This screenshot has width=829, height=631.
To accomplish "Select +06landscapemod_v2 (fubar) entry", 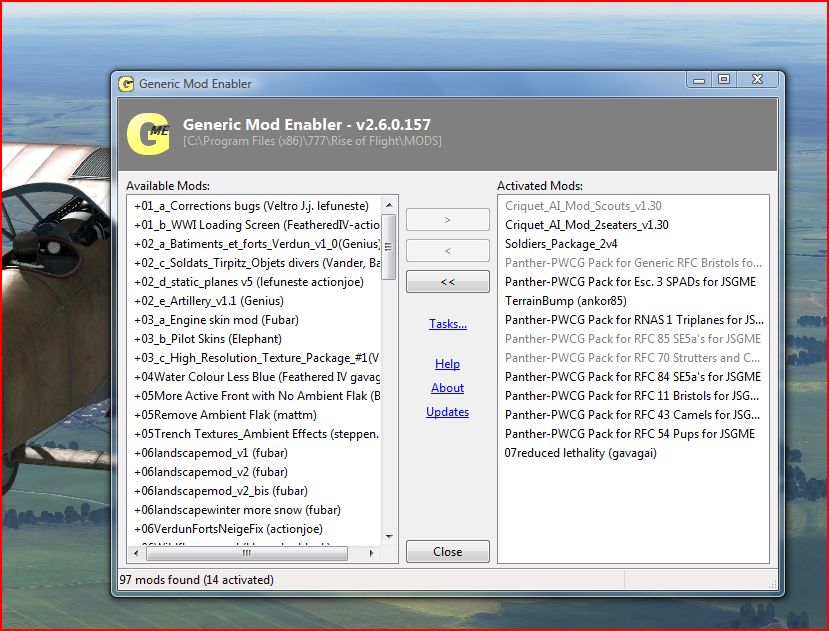I will click(211, 472).
